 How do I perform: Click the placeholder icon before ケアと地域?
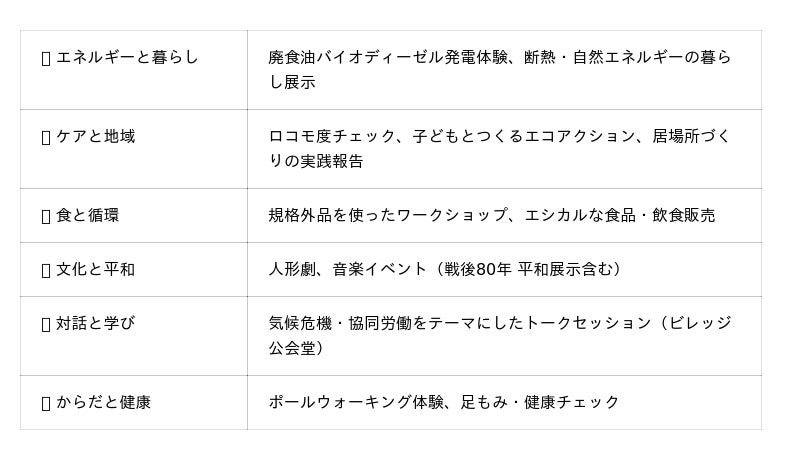45,137
